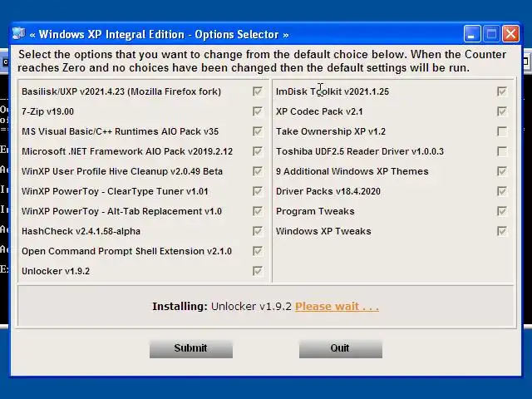Enable Toshiba UDF2.5 Reader Driver checkbox
The width and height of the screenshot is (532, 399).
click(x=502, y=151)
